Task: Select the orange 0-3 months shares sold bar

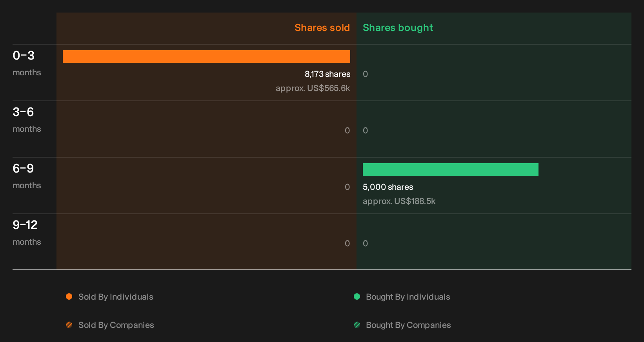Action: [x=206, y=56]
